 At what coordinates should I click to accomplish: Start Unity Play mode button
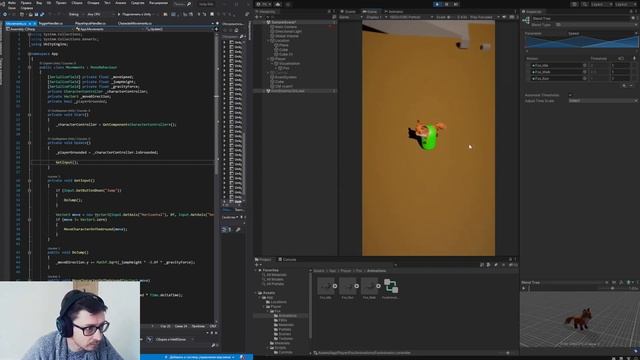pos(438,4)
